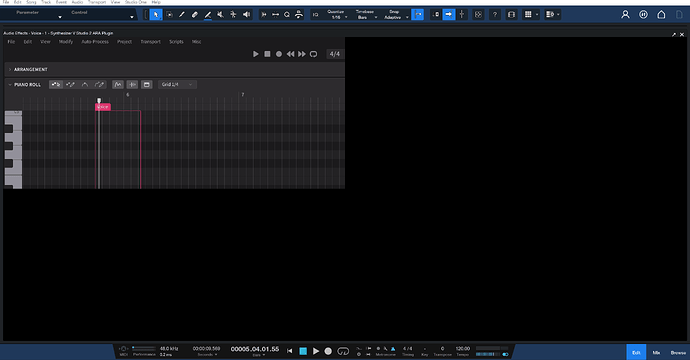
Task: Go to the Start page home icon
Action: pos(661,15)
